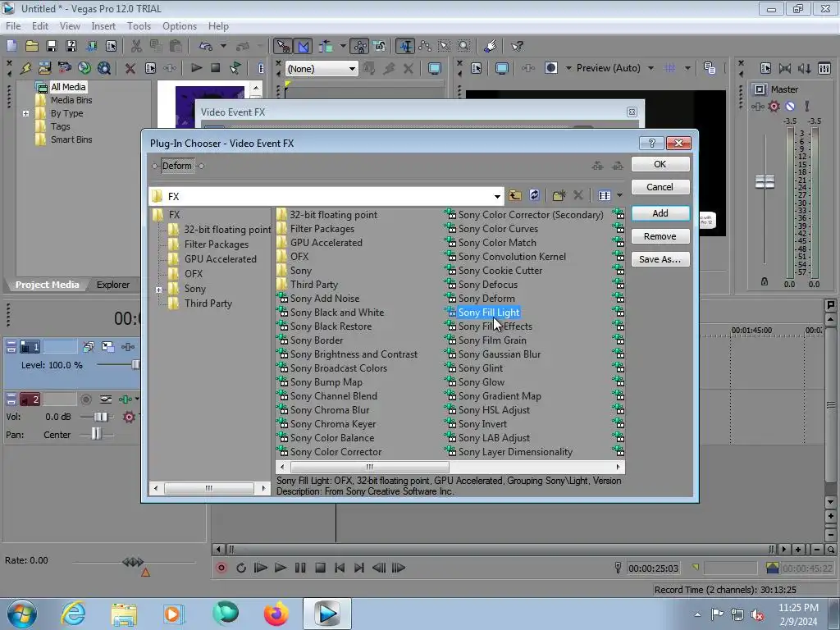
Task: Expand the Sony folder tree node
Action: tap(158, 290)
